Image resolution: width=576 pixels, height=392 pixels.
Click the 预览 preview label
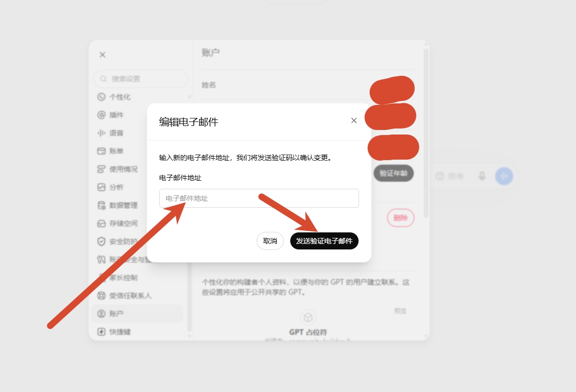(400, 311)
